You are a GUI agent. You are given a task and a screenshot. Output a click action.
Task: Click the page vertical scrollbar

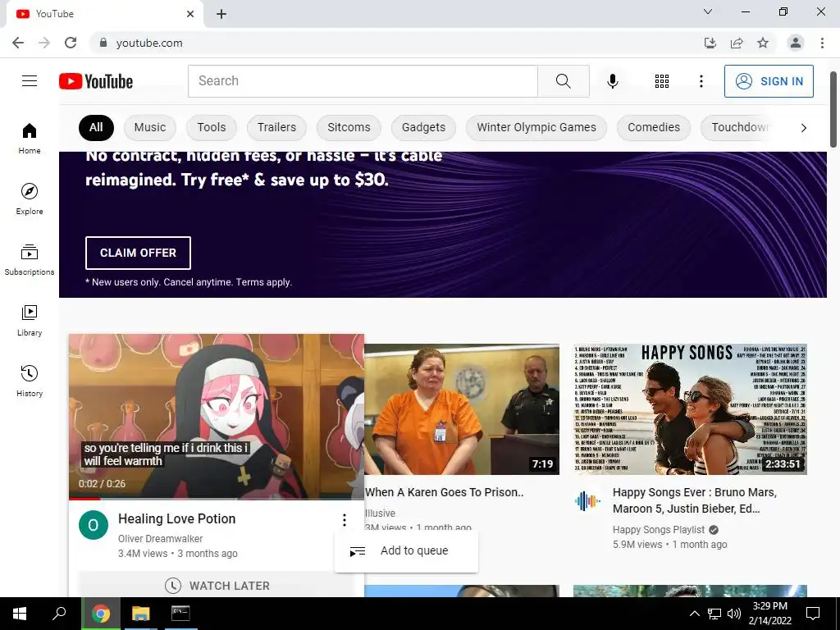[833, 109]
